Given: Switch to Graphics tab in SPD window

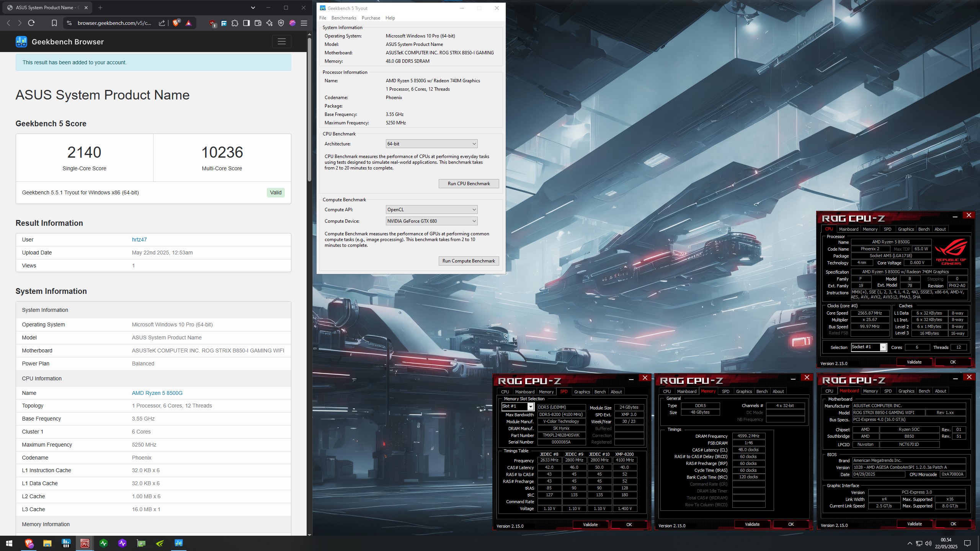Looking at the screenshot, I should (x=582, y=392).
